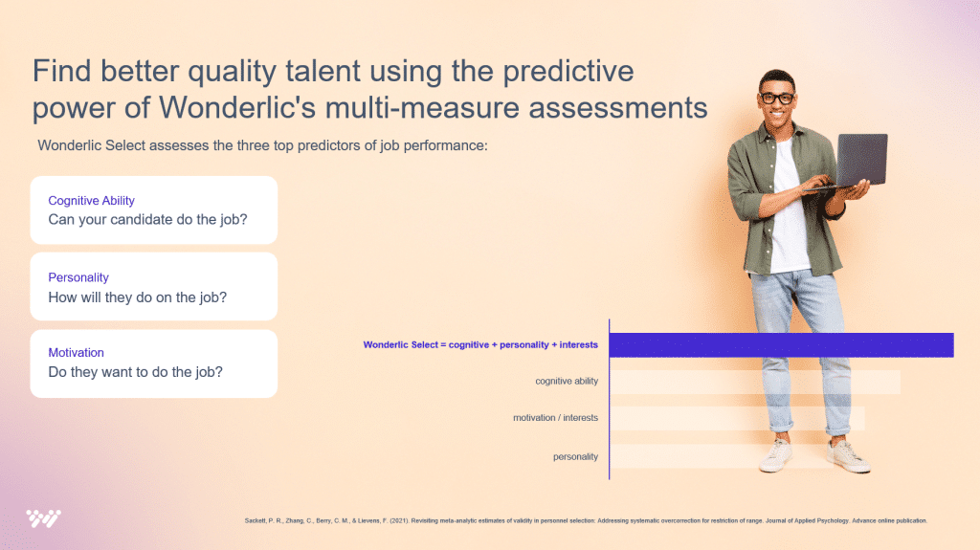Click the 'Personality' purple card heading

[78, 277]
